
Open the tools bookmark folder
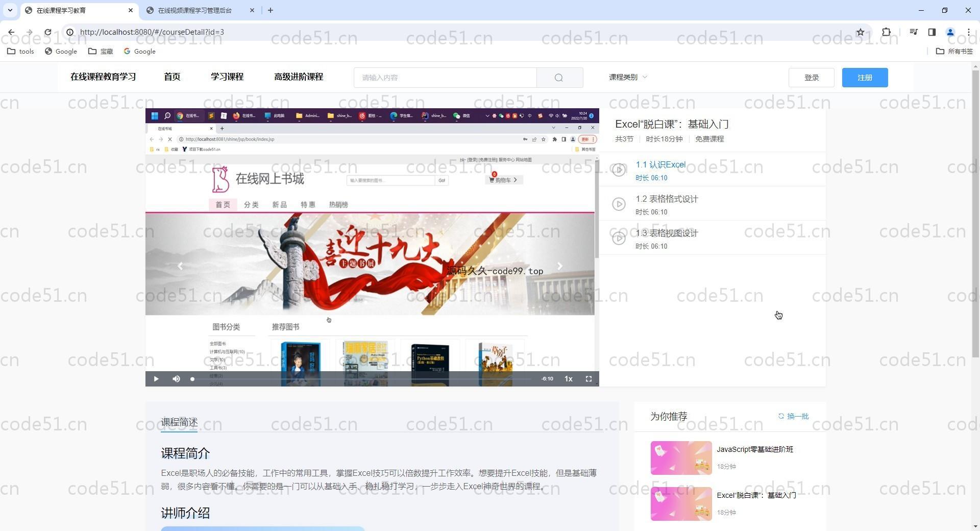pos(21,51)
